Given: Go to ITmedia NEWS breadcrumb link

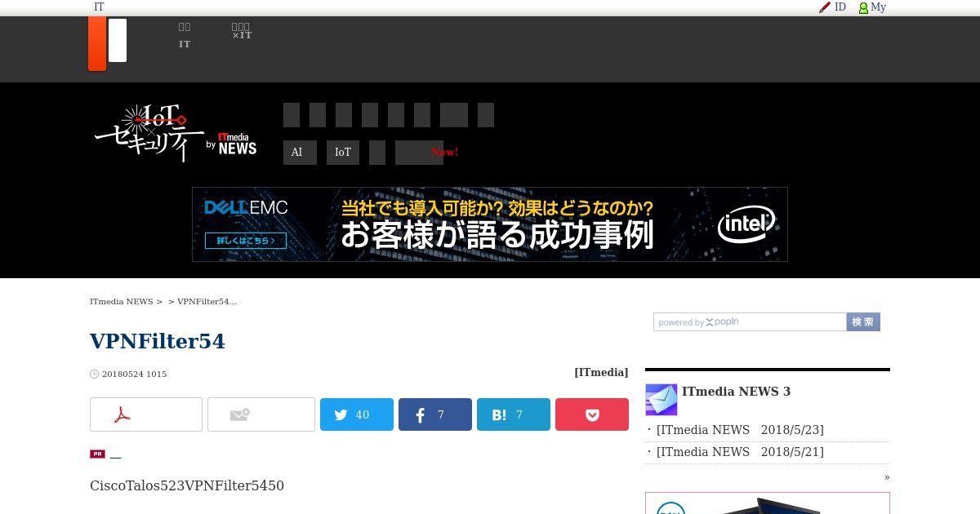Looking at the screenshot, I should pos(122,301).
